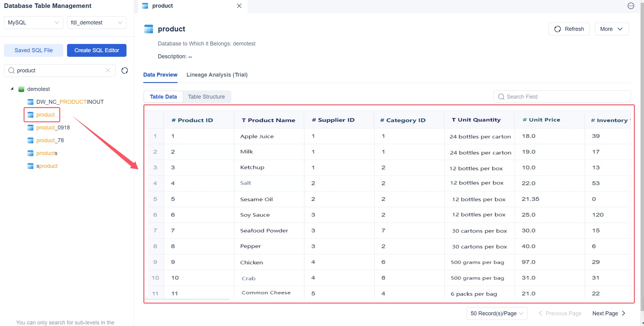Go to the Next Page of records
The height and width of the screenshot is (326, 644).
pos(608,313)
